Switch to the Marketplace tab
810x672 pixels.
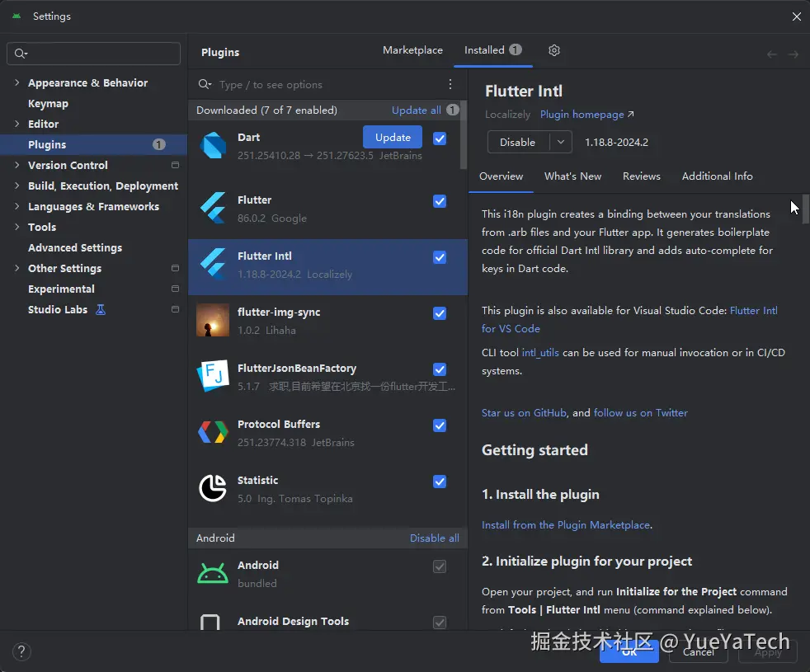[412, 50]
